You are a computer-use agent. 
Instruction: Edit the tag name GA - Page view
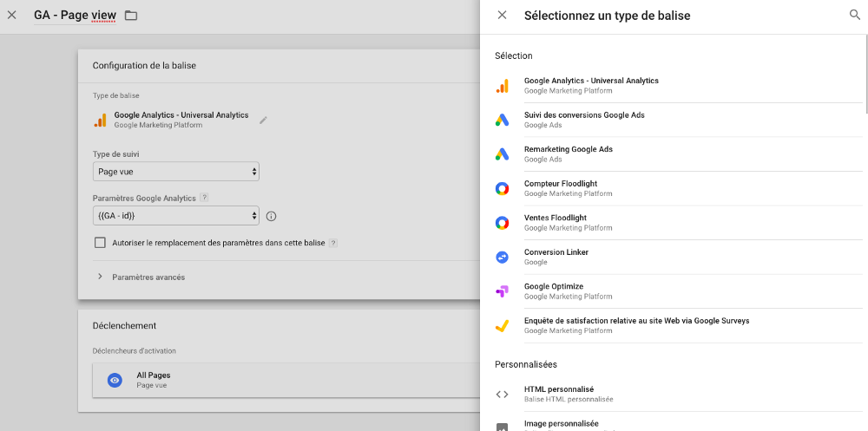click(x=75, y=16)
